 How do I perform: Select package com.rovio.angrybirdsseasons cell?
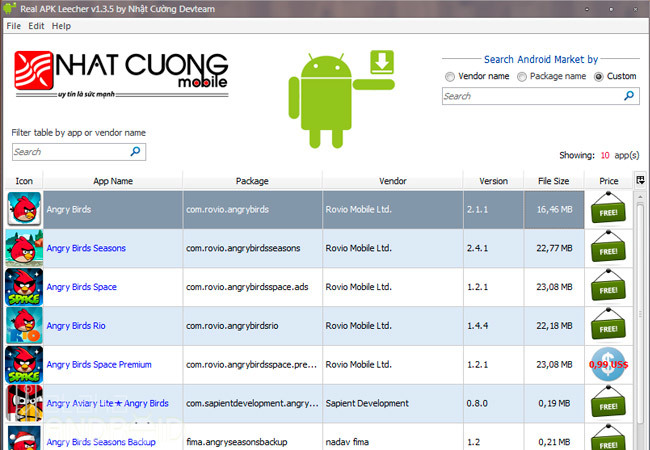pyautogui.click(x=252, y=248)
